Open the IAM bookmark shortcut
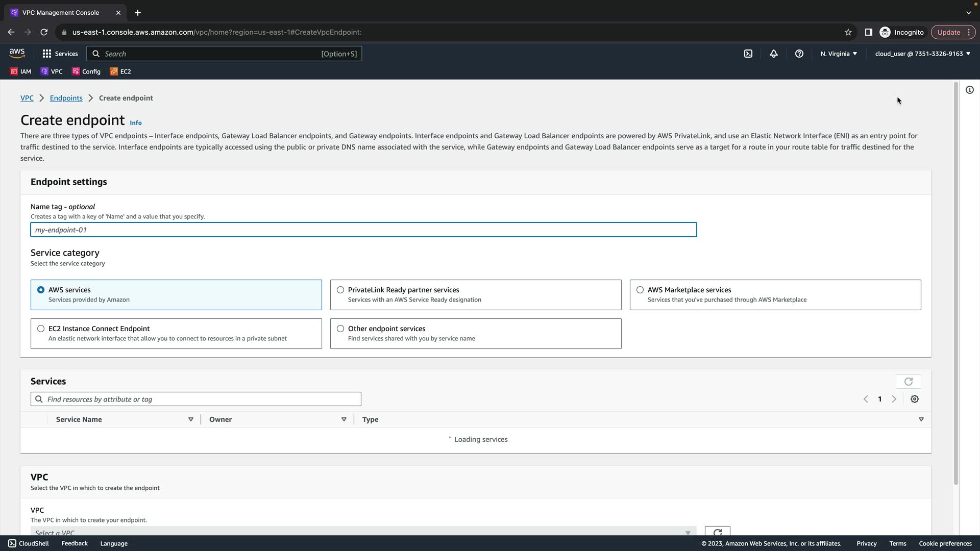This screenshot has height=551, width=980. click(x=21, y=71)
